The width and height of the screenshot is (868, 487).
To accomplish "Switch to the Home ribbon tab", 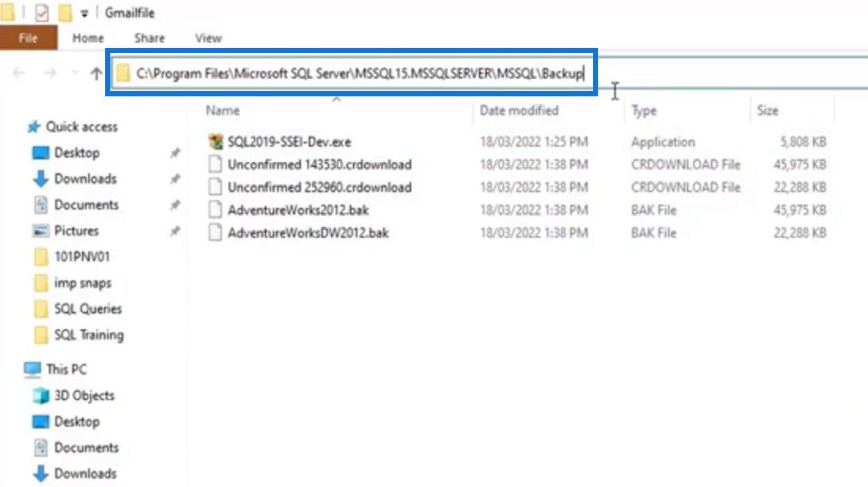I will pos(88,38).
